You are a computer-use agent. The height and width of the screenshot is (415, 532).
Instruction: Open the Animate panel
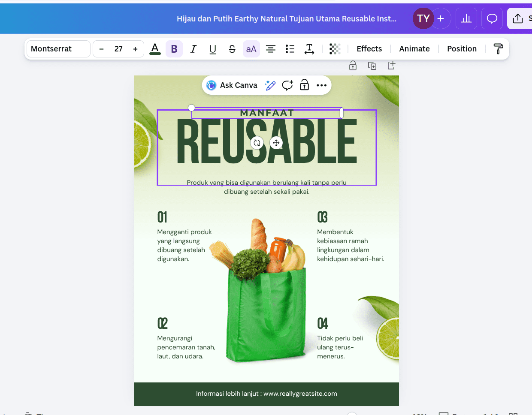tap(414, 49)
